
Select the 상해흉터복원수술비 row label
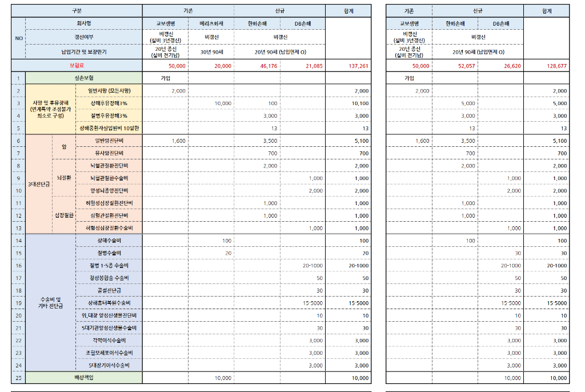[109, 303]
